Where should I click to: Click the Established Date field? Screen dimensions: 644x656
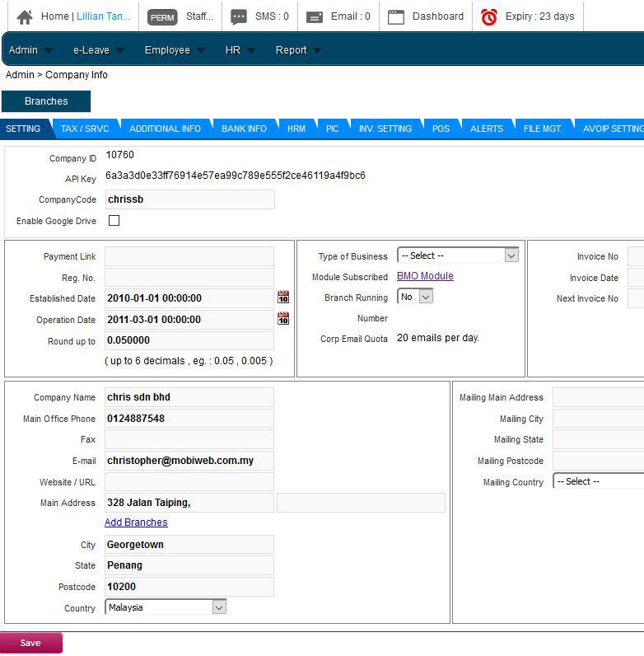pyautogui.click(x=189, y=298)
